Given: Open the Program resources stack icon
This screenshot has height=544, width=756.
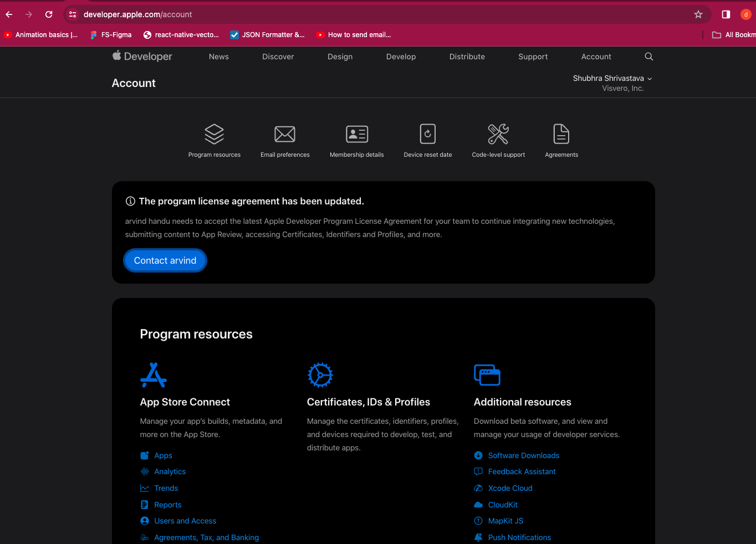Looking at the screenshot, I should (x=214, y=134).
